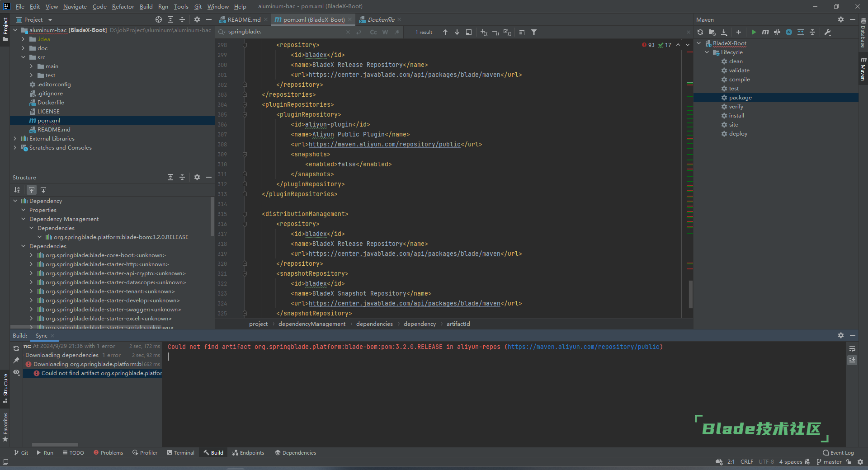Click 4 spaces indent setting

click(790, 461)
